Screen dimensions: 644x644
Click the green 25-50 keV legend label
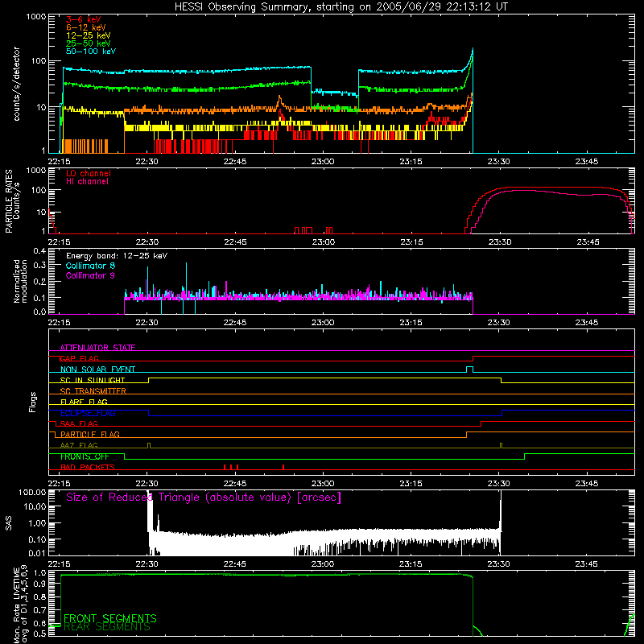click(89, 43)
